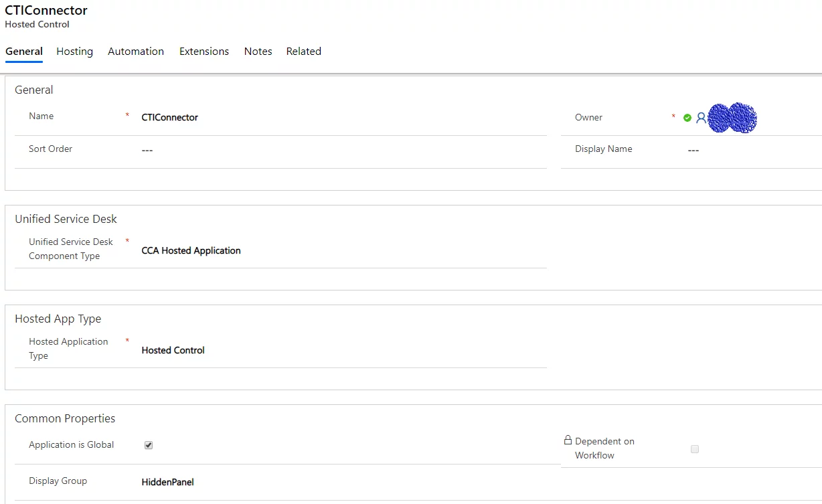Open the Automation tab
The image size is (822, 504).
pos(136,52)
